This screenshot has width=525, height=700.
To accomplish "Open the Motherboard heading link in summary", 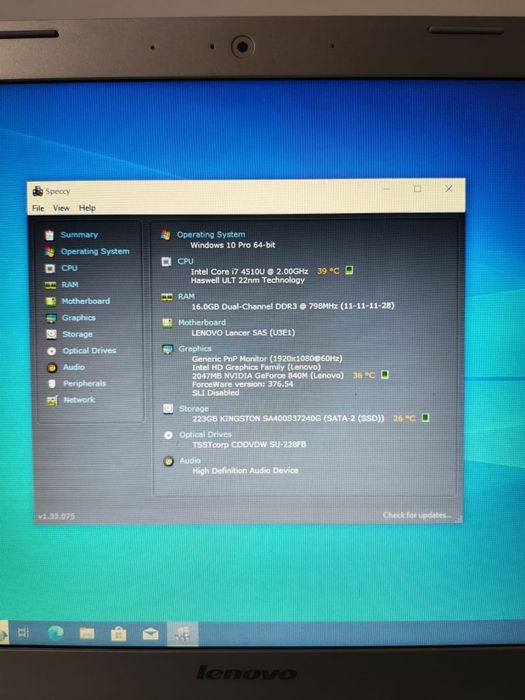I will [x=202, y=322].
